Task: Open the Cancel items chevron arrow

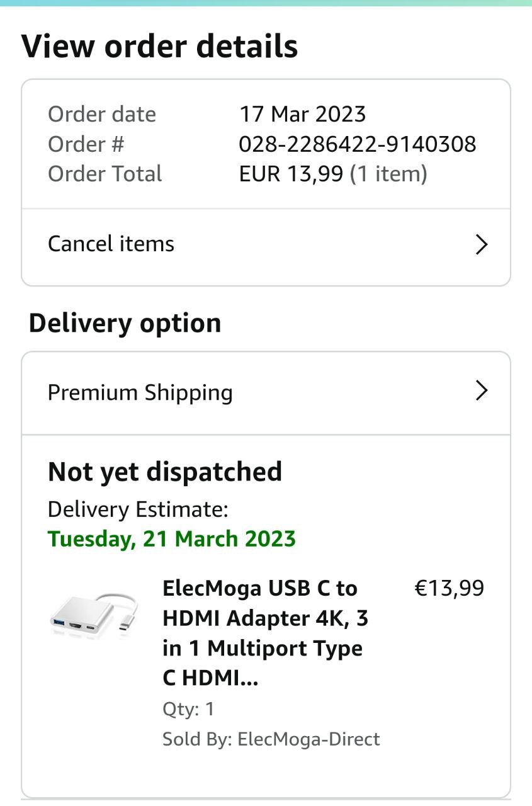Action: click(x=481, y=244)
